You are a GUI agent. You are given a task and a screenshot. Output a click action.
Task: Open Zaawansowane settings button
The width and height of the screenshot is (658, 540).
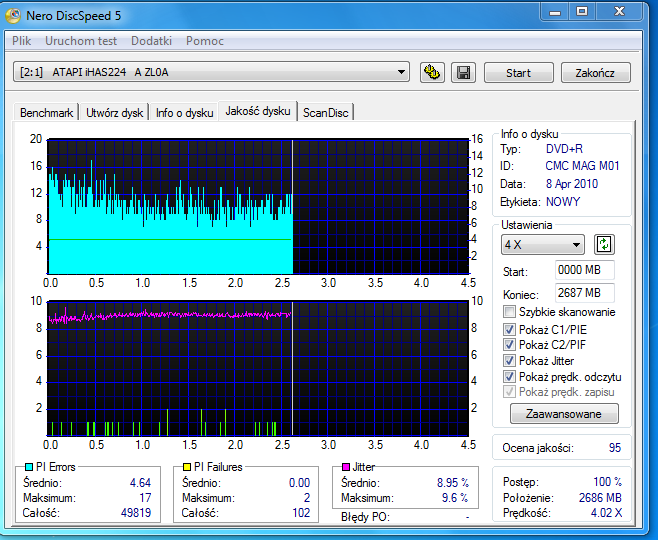point(564,414)
